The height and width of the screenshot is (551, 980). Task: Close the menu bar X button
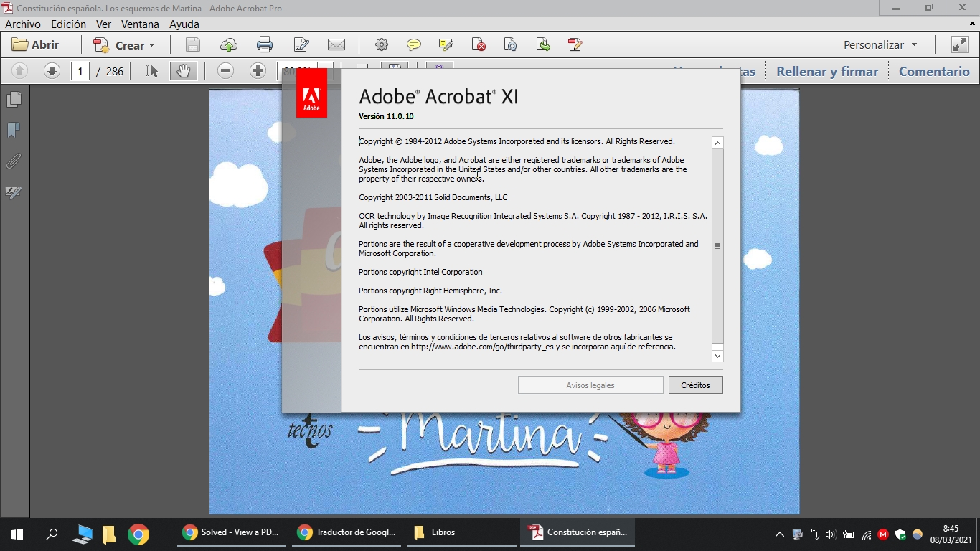point(974,24)
